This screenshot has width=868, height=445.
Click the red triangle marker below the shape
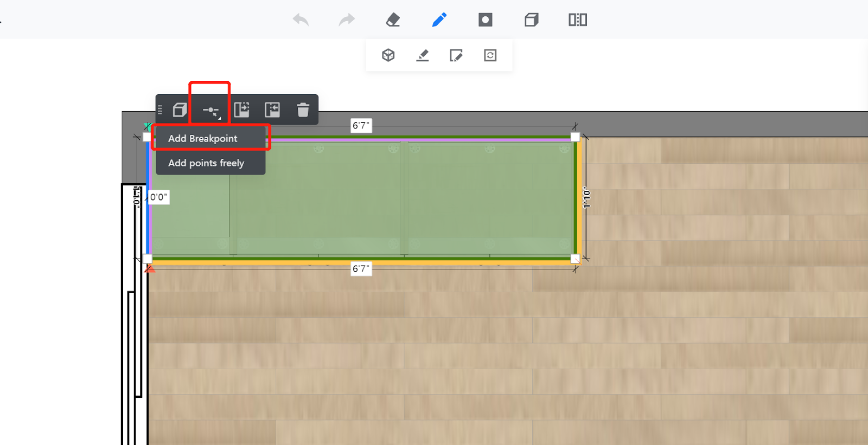click(x=150, y=268)
